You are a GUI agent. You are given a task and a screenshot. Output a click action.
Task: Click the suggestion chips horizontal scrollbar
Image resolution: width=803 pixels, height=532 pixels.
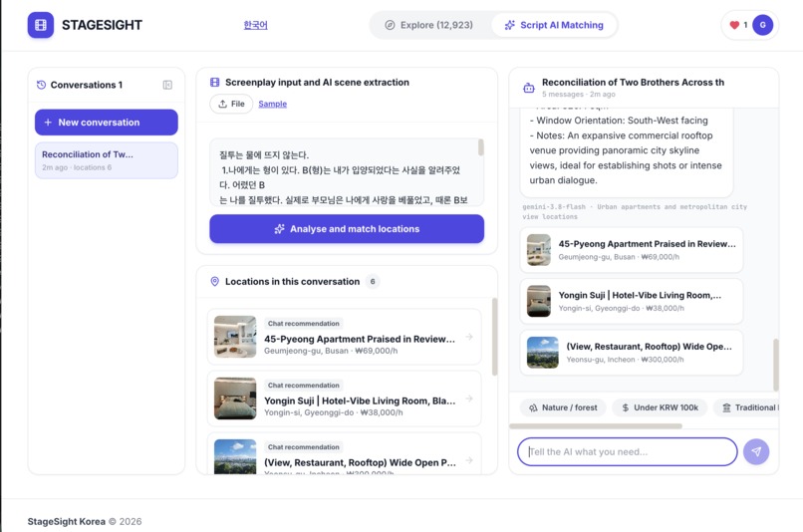click(596, 426)
